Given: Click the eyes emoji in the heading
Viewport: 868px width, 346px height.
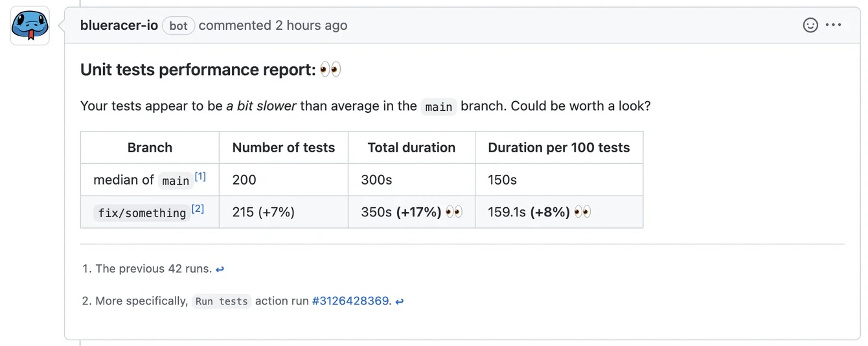Looking at the screenshot, I should [x=330, y=69].
